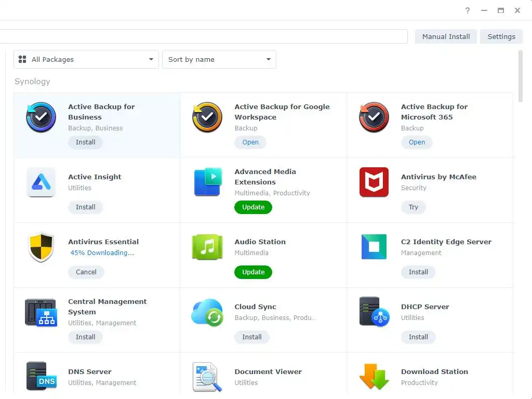Click the 'Active Backup for Microsoft 365' title
The width and height of the screenshot is (532, 399).
point(434,112)
